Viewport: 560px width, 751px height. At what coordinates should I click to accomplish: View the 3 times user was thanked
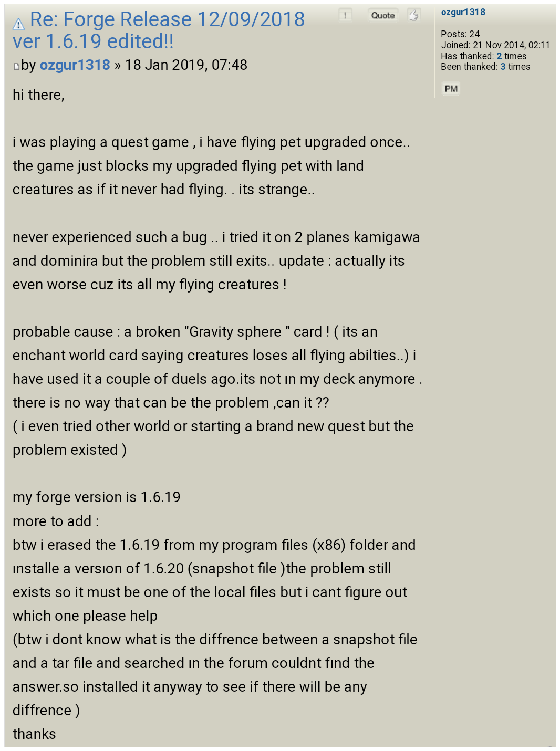[x=503, y=67]
